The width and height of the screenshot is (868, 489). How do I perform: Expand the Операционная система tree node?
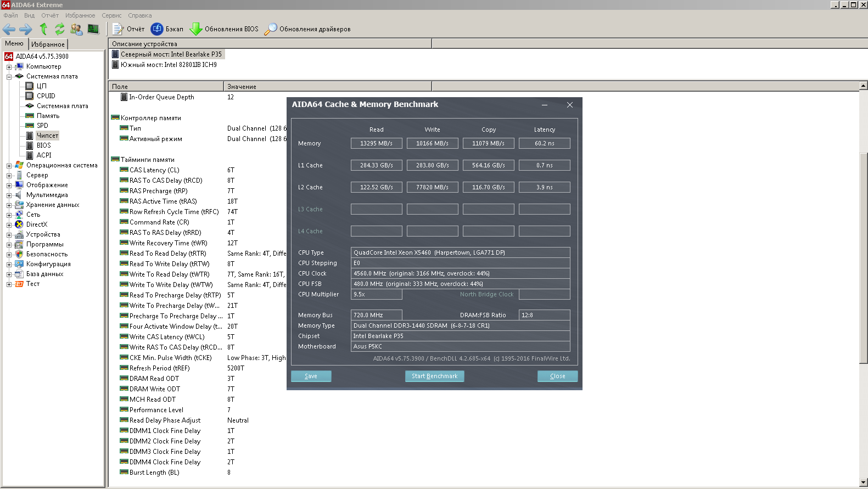pyautogui.click(x=9, y=166)
